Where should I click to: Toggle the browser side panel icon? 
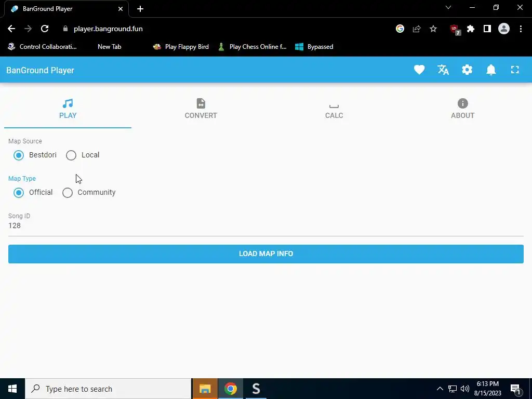click(487, 29)
